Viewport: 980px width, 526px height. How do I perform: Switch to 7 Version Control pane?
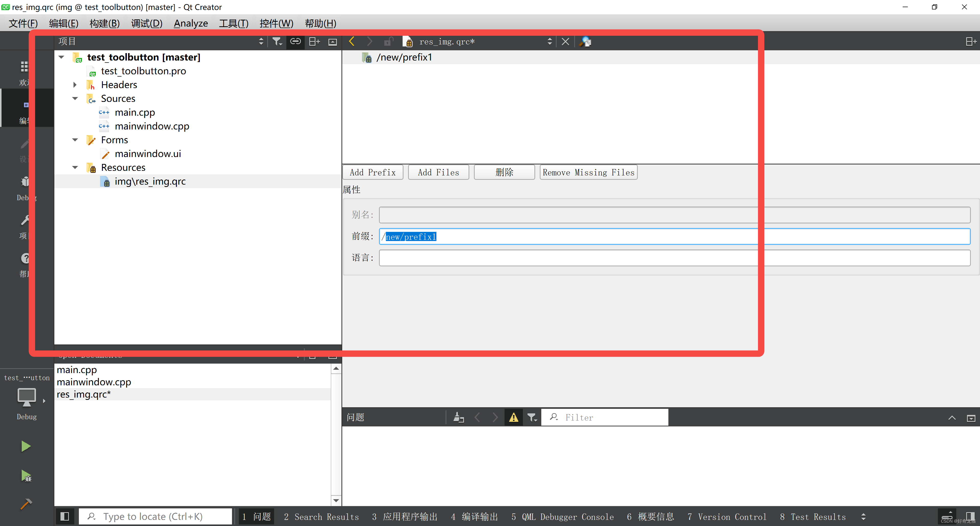[x=727, y=517]
